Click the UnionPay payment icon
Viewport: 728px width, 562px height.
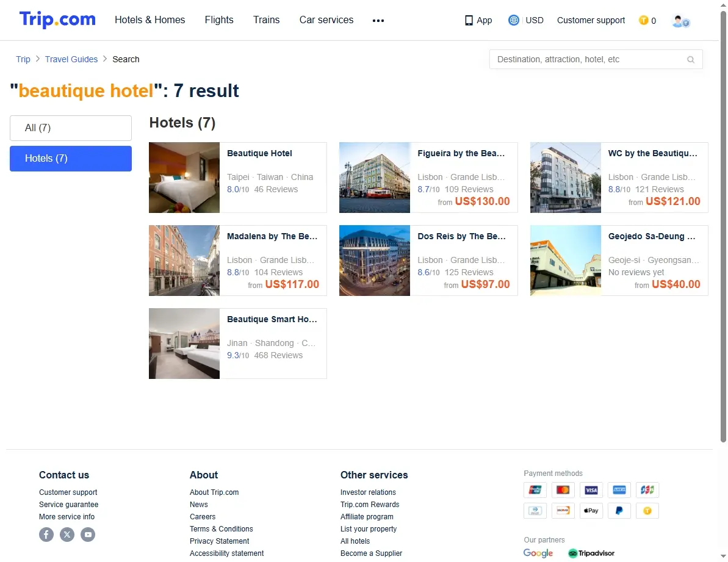pos(535,490)
